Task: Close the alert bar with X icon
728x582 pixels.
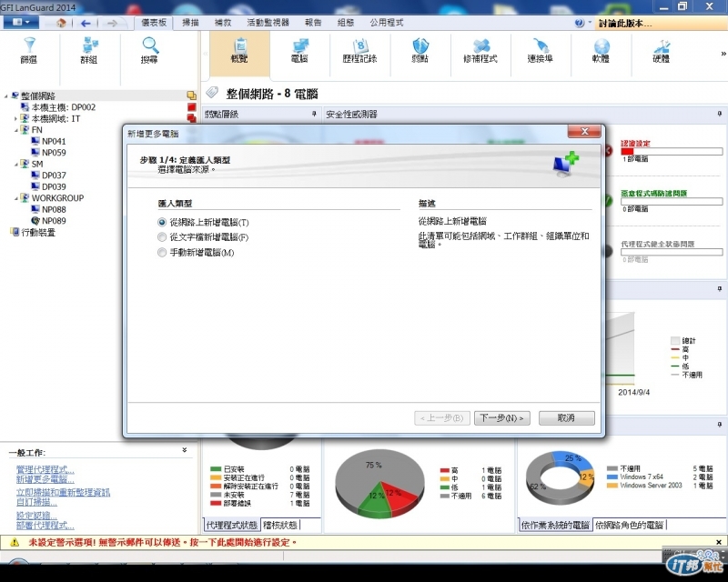Action: [719, 542]
